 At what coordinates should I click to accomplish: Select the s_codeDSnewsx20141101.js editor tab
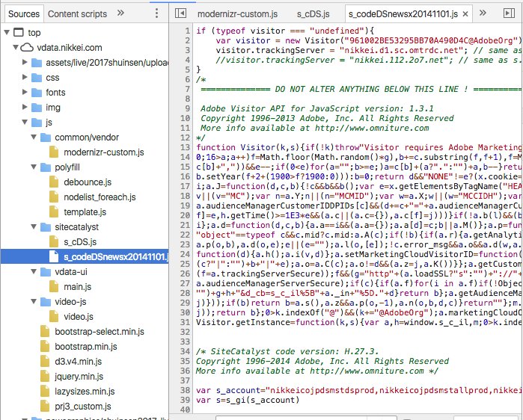coord(403,14)
